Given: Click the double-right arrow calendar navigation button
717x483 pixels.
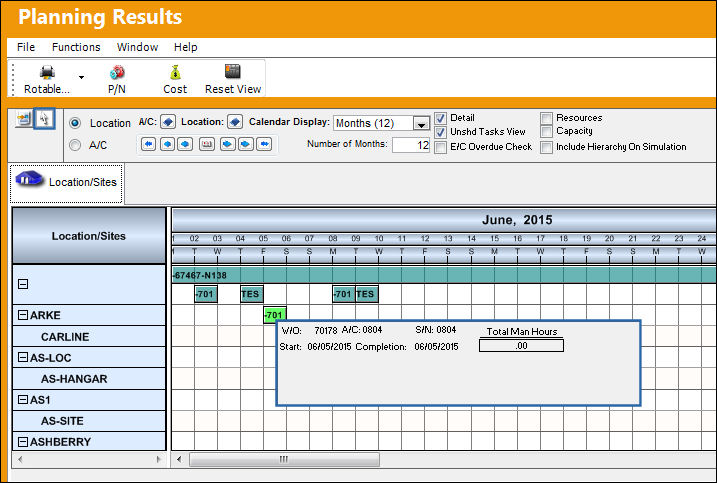Looking at the screenshot, I should [x=264, y=145].
